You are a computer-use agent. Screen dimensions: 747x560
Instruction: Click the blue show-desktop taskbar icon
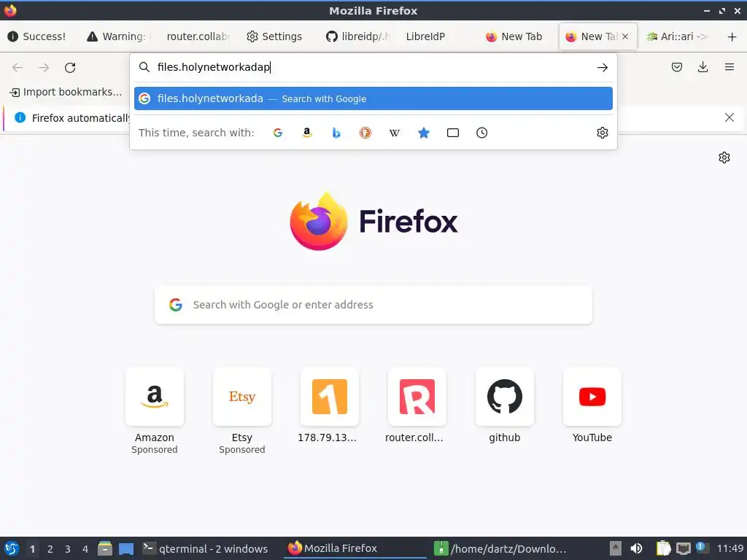(126, 548)
